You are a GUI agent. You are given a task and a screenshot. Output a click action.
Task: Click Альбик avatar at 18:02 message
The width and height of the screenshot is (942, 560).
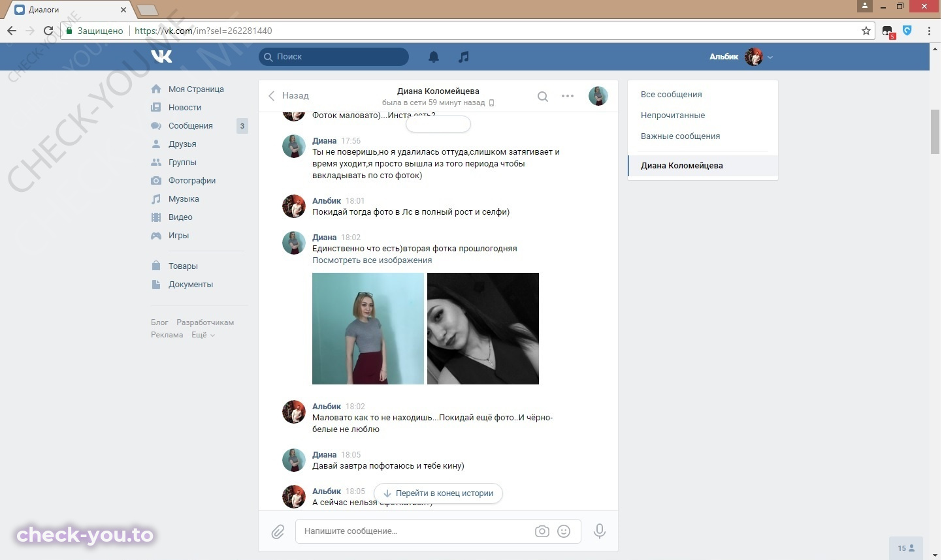coord(294,412)
